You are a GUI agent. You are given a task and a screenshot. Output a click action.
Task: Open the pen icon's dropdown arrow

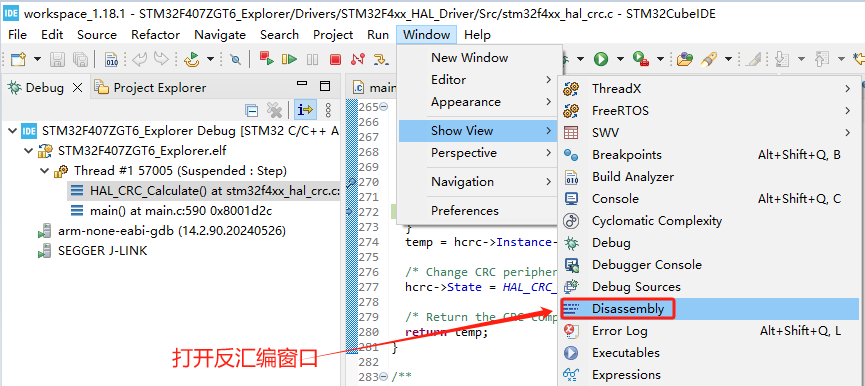[x=728, y=59]
